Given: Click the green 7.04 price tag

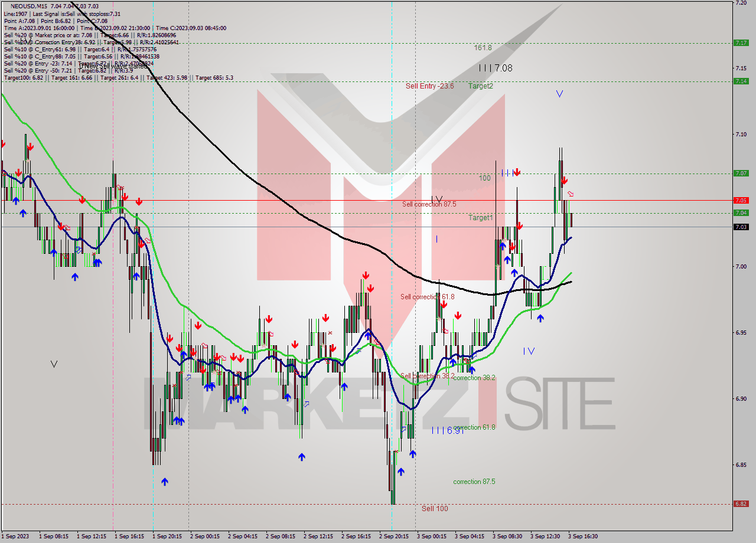Looking at the screenshot, I should pyautogui.click(x=741, y=213).
